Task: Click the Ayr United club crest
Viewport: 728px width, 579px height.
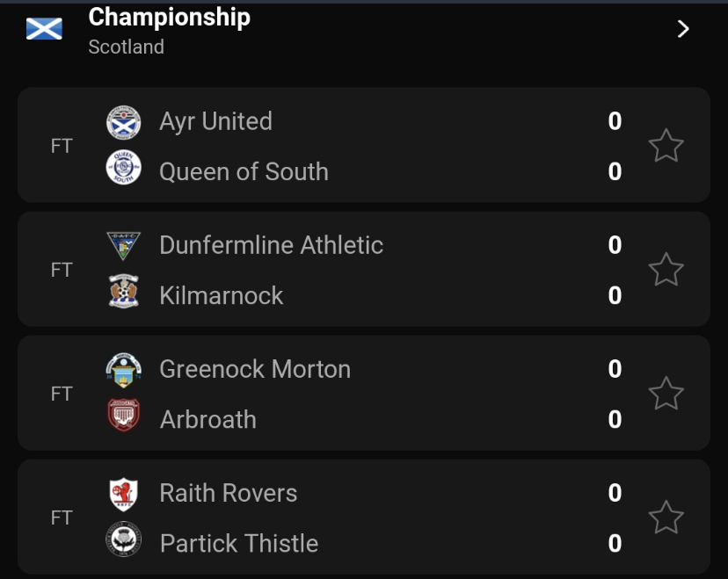Action: point(124,122)
